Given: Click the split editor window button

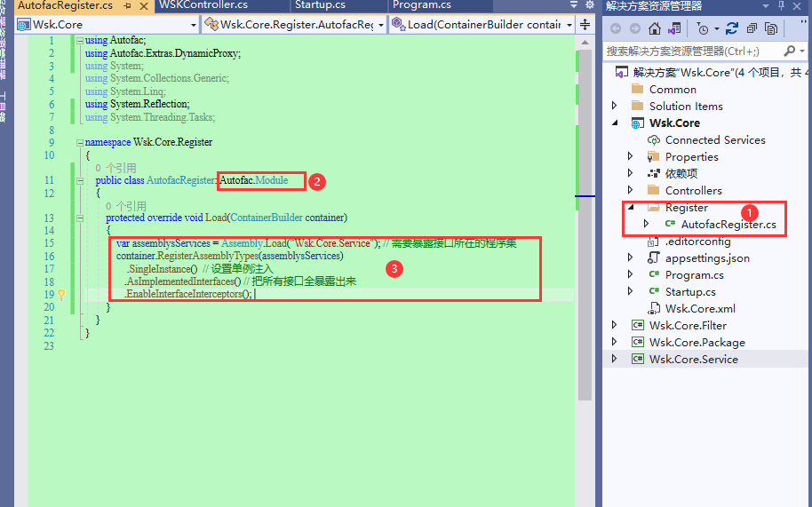Looking at the screenshot, I should pyautogui.click(x=585, y=24).
